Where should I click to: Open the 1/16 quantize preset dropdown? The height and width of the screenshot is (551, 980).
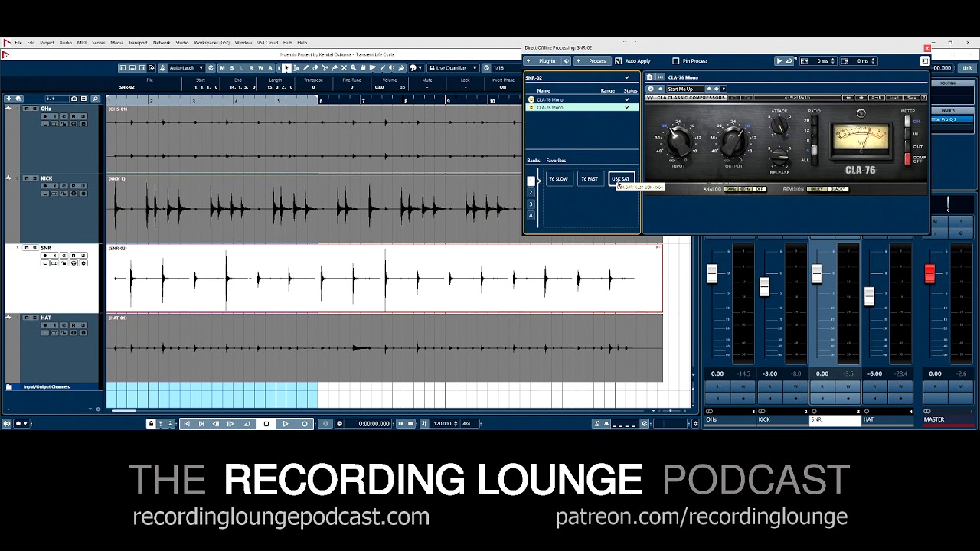505,68
